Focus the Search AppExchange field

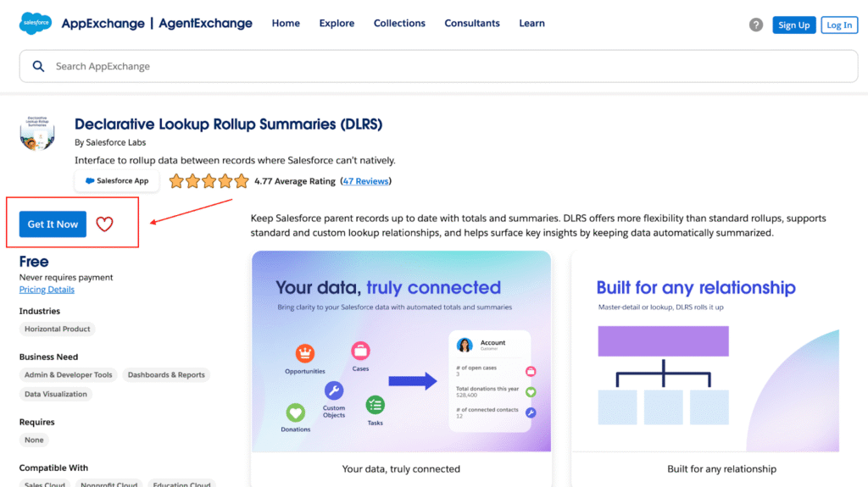click(438, 66)
